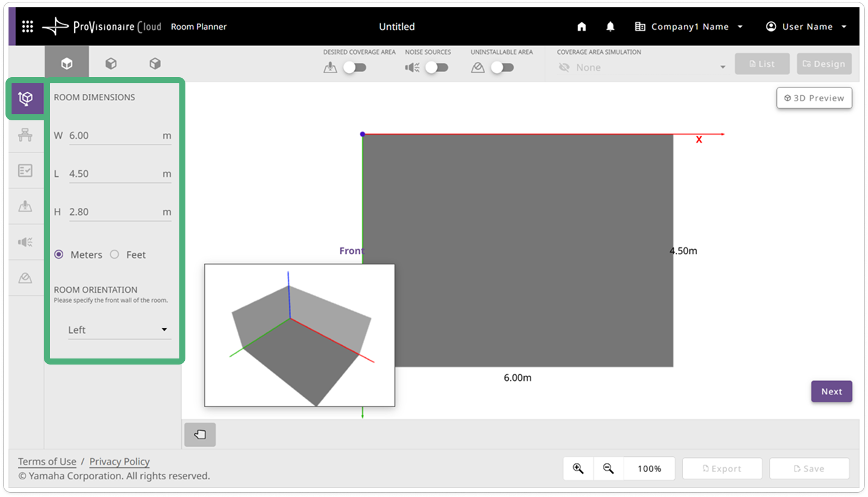Click the Front wall label
This screenshot has height=497, width=868.
[351, 250]
